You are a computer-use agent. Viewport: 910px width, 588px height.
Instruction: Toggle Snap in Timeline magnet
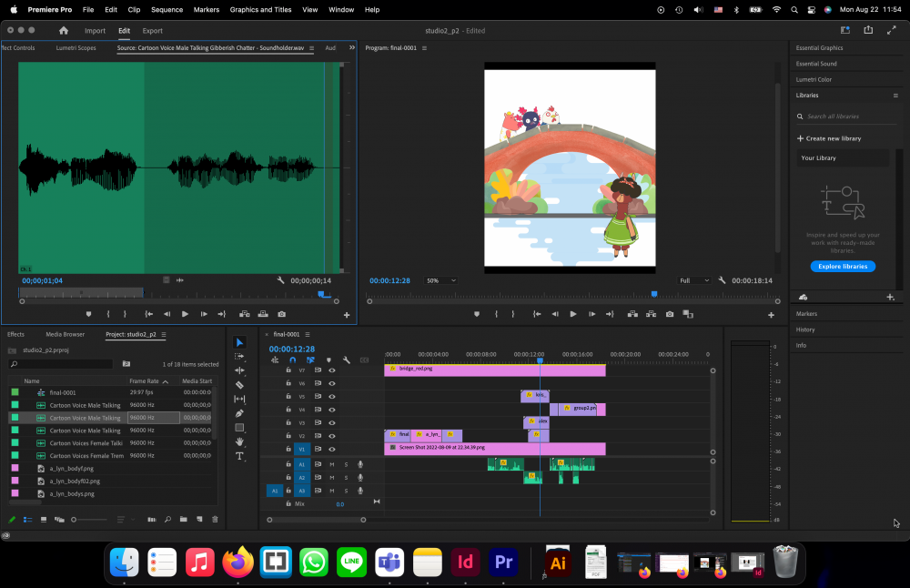coord(292,360)
